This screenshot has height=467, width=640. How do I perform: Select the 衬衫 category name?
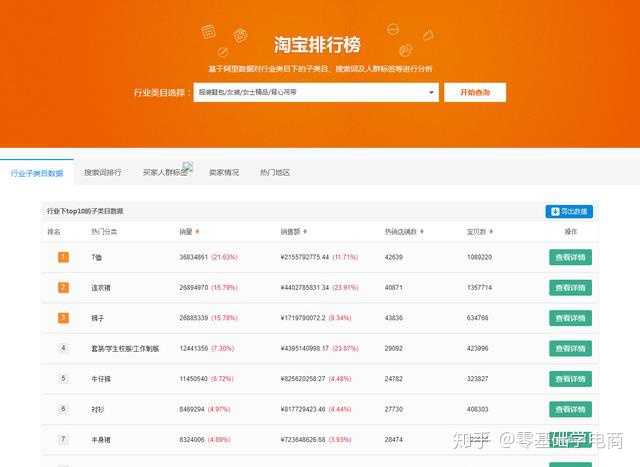tap(98, 409)
